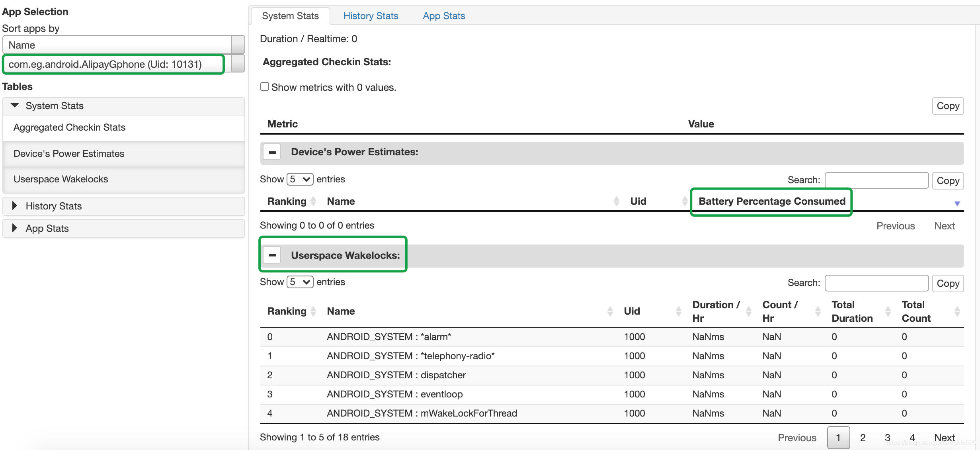Sort by Battery Percentage Consumed arrow
Image resolution: width=980 pixels, height=450 pixels.
click(x=957, y=203)
